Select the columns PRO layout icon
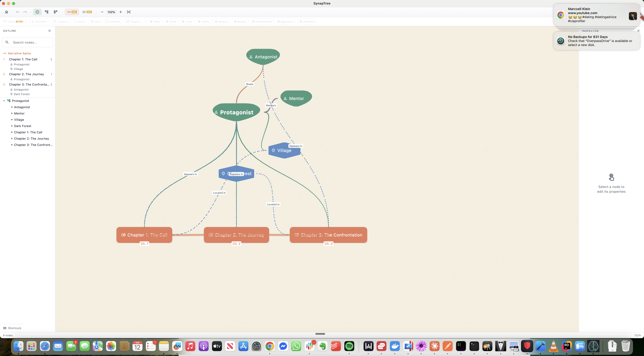 pos(87,12)
